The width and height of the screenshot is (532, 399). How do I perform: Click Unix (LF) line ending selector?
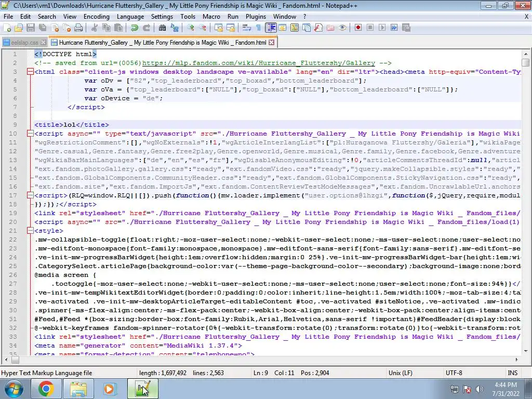(401, 373)
